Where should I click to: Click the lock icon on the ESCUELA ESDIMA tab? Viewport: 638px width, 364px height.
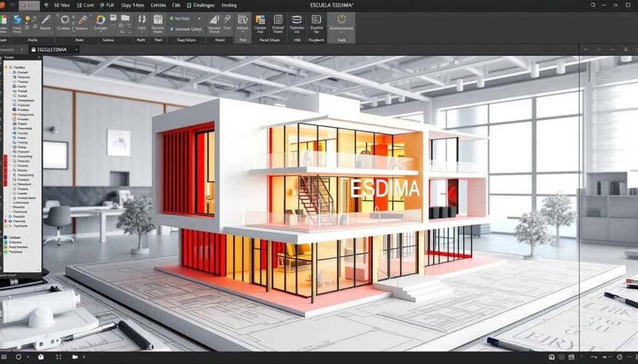tap(33, 49)
